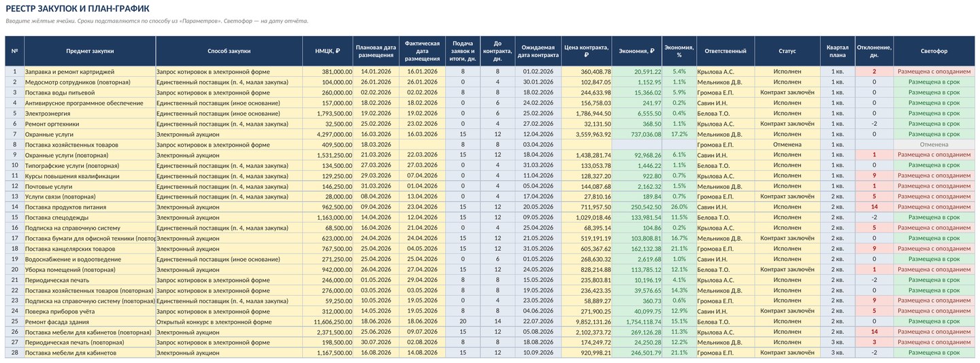The image size is (980, 363).
Task: Select the 'Отменена' status cell in row 8
Action: click(787, 144)
